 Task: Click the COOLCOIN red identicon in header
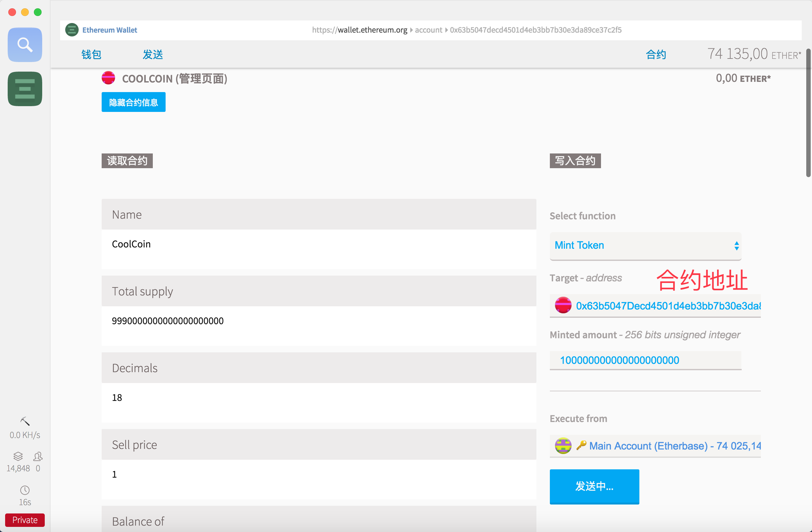(108, 78)
